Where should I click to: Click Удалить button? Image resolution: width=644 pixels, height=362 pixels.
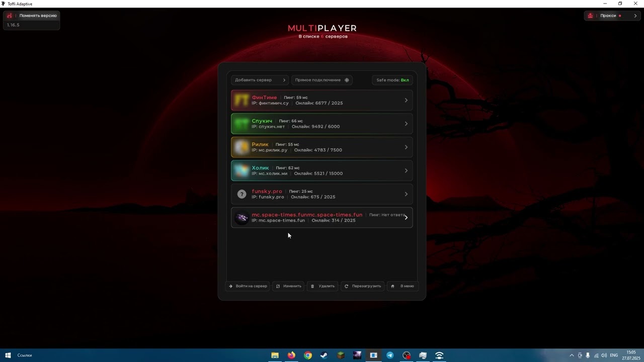[x=323, y=286]
